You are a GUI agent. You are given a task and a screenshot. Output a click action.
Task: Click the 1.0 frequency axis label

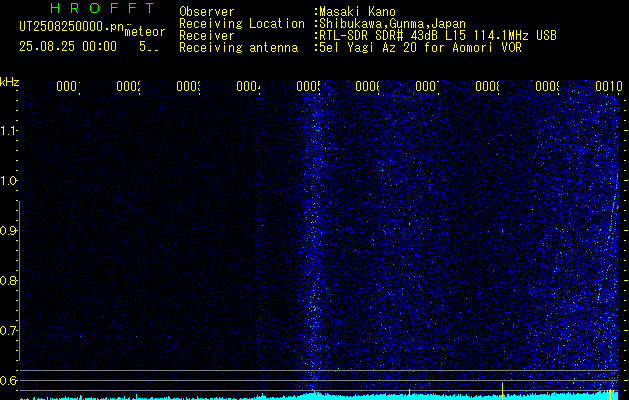click(x=8, y=181)
